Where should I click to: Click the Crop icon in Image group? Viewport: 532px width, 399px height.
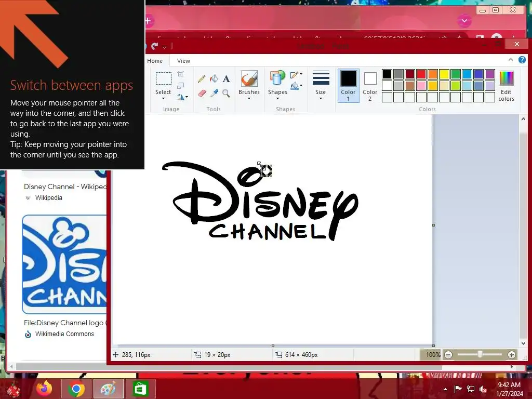[181, 74]
